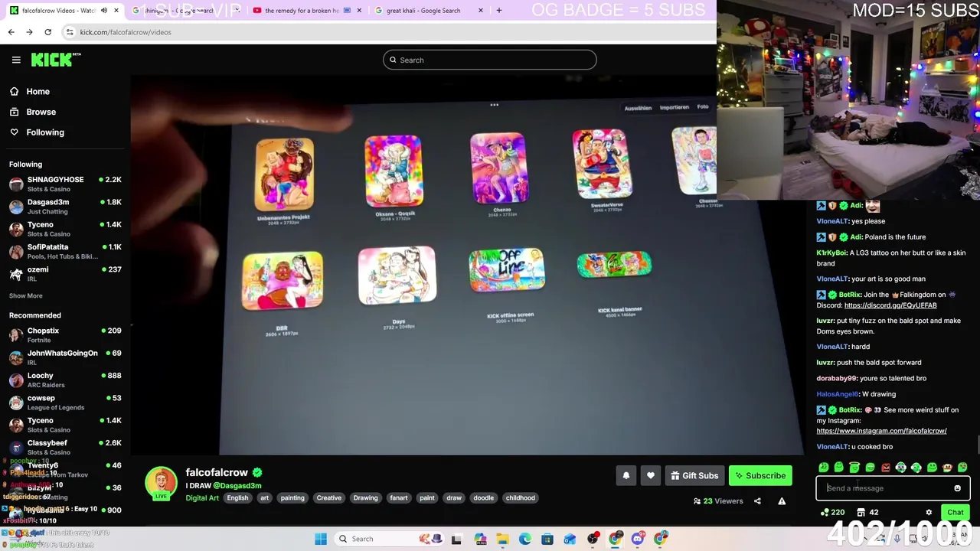
Task: Reload the current page
Action: click(x=47, y=32)
